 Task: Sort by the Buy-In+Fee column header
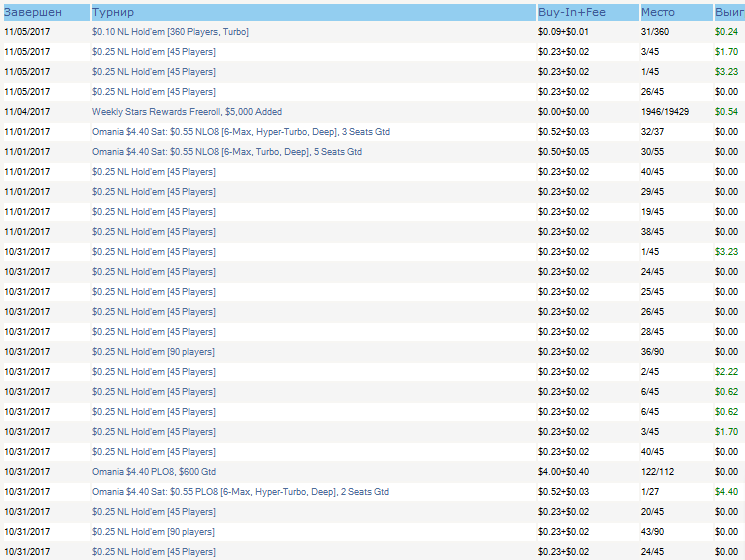point(588,12)
